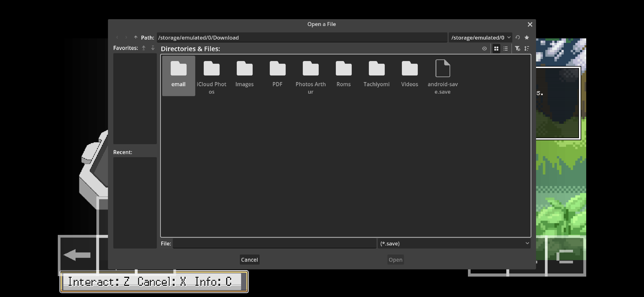This screenshot has height=297, width=644.
Task: Go up to parent folder arrow
Action: pyautogui.click(x=135, y=38)
